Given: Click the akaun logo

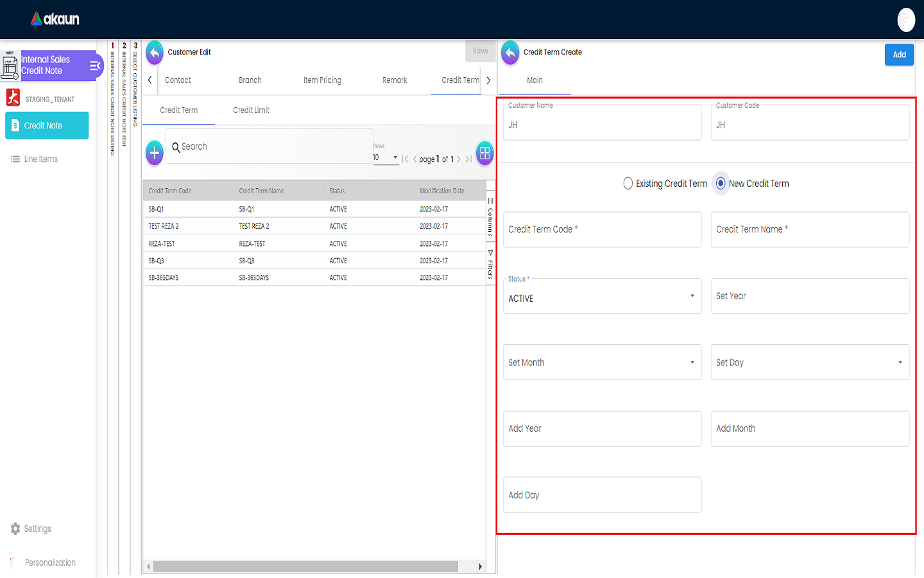Looking at the screenshot, I should pos(55,19).
